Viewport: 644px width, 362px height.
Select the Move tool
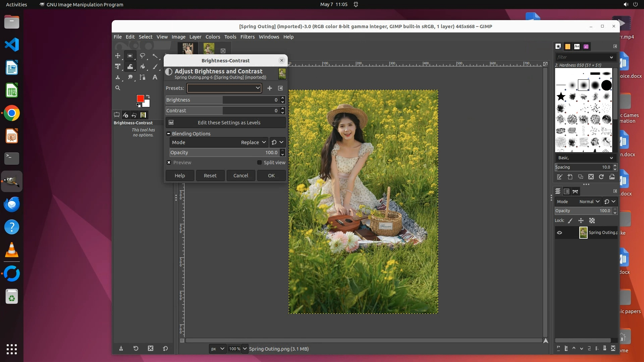[x=118, y=56]
